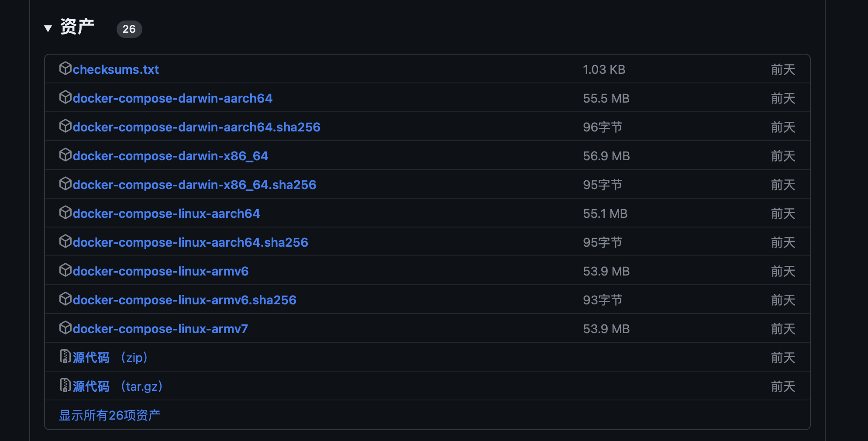Click package icon for docker-compose-linux-armv6
The height and width of the screenshot is (441, 868).
pos(65,270)
